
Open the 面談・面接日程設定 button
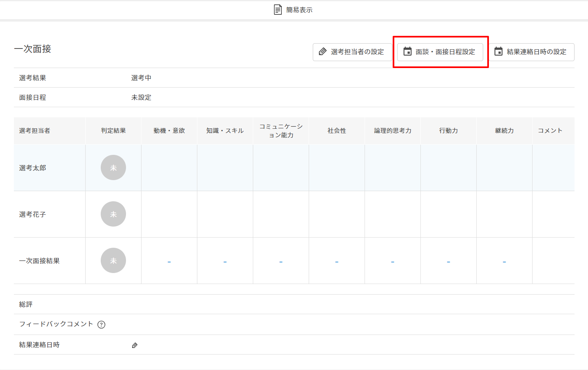(440, 52)
